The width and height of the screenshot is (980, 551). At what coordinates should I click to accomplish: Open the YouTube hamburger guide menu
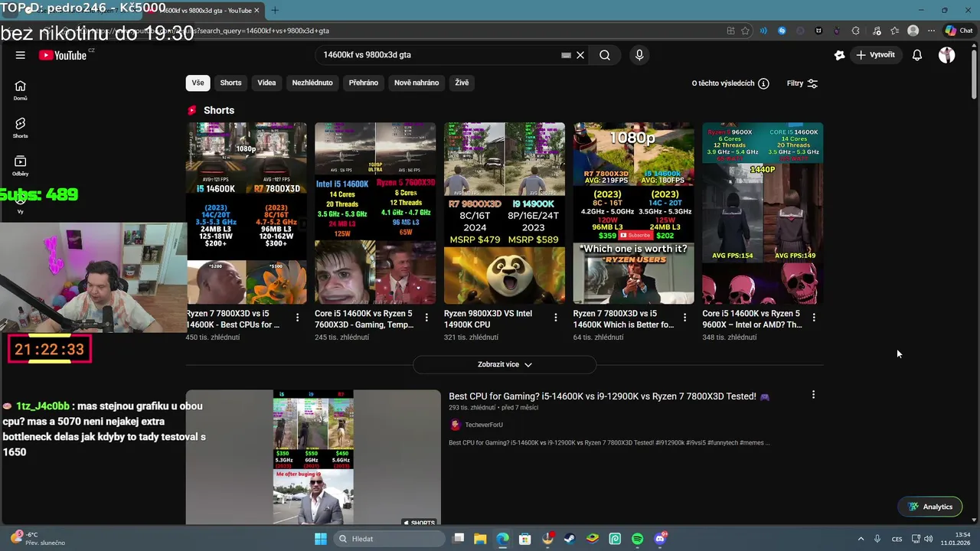pos(21,55)
